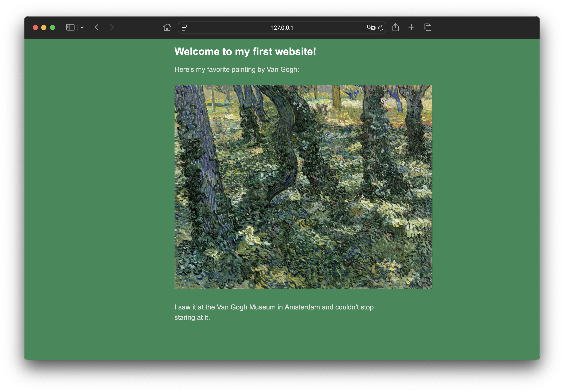Minimize the Safari window

click(44, 28)
